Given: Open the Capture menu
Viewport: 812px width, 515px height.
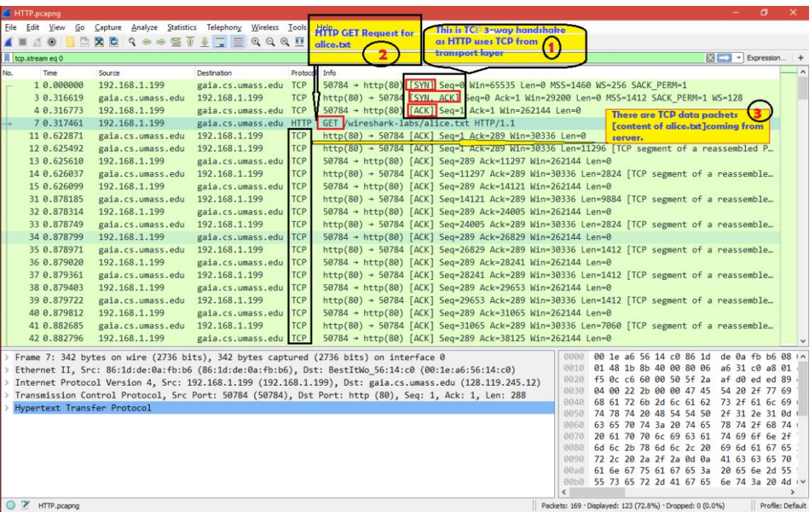Looking at the screenshot, I should (108, 27).
